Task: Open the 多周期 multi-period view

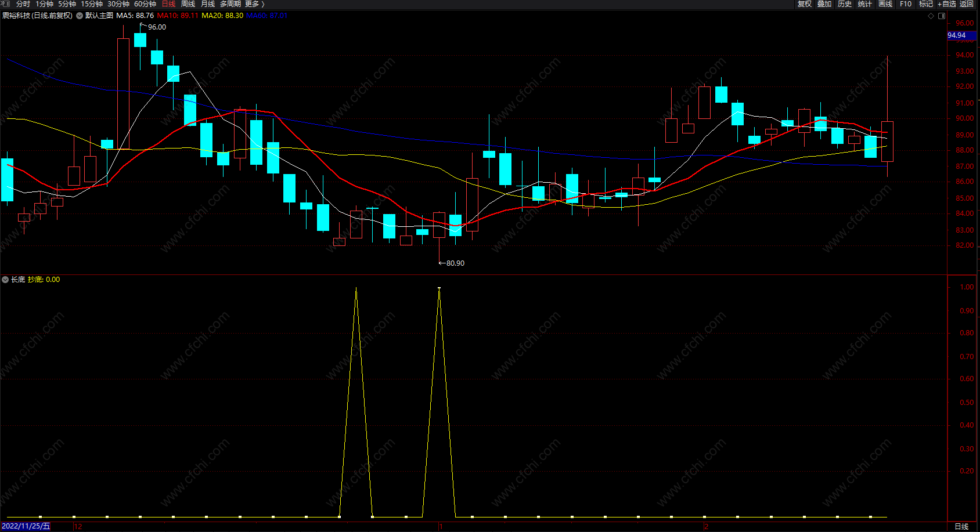Action: [230, 4]
